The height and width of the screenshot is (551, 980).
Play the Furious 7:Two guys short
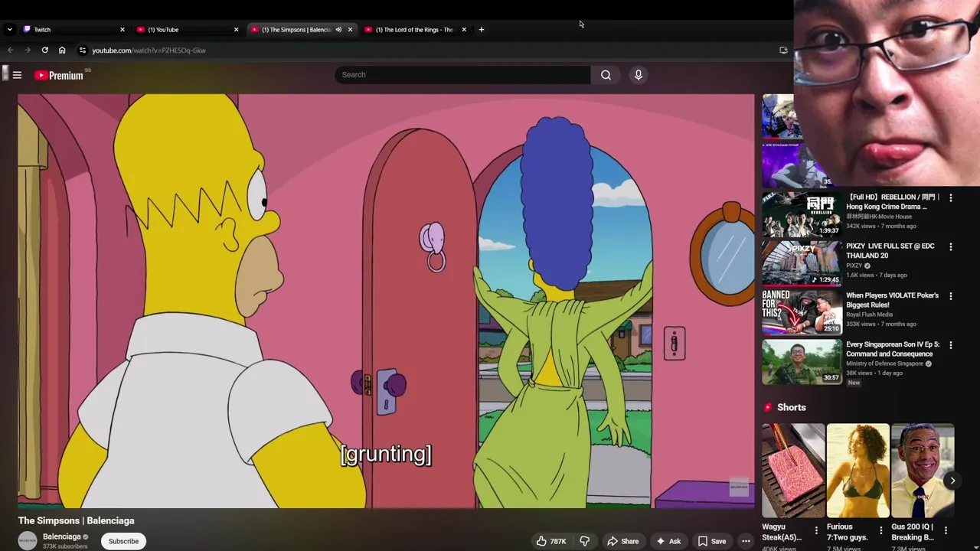coord(857,471)
